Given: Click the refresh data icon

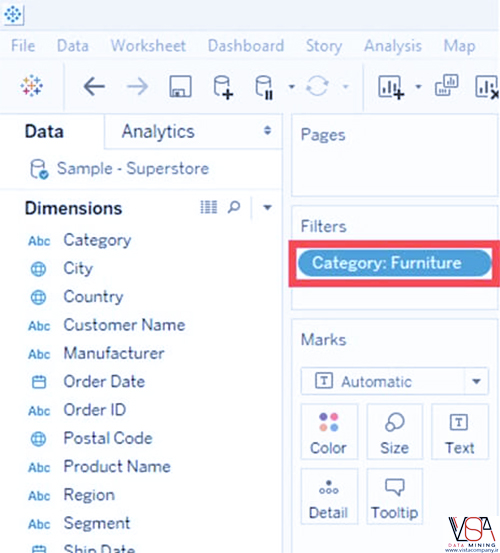Looking at the screenshot, I should [x=317, y=86].
